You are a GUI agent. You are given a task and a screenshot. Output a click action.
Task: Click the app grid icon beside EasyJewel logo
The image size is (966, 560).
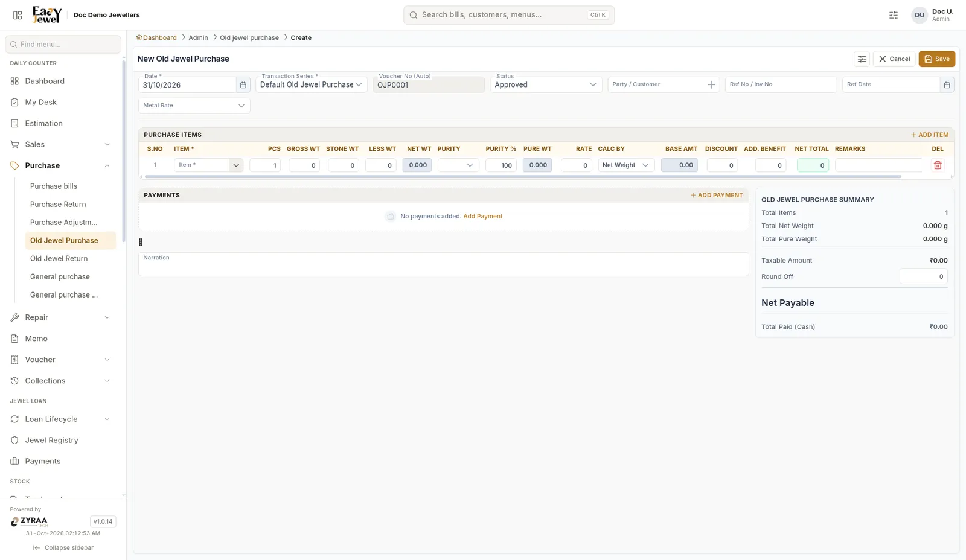tap(18, 15)
